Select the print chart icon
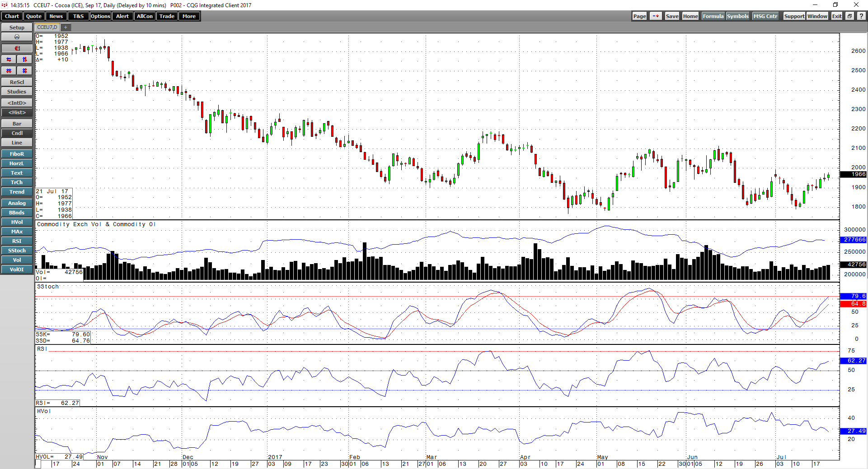The height and width of the screenshot is (469, 868). coord(17,37)
